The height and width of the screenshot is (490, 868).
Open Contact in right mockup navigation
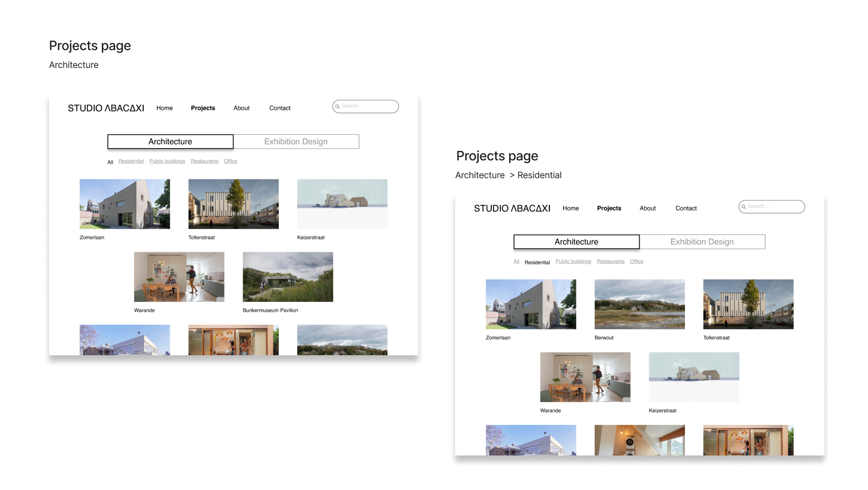(686, 208)
